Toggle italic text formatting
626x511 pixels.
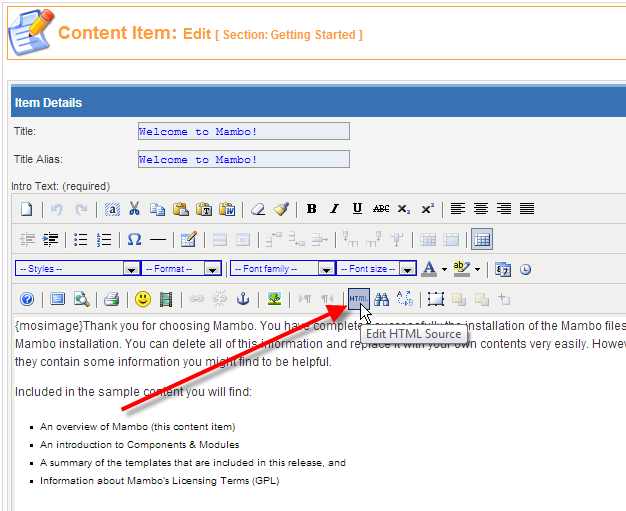click(x=334, y=209)
